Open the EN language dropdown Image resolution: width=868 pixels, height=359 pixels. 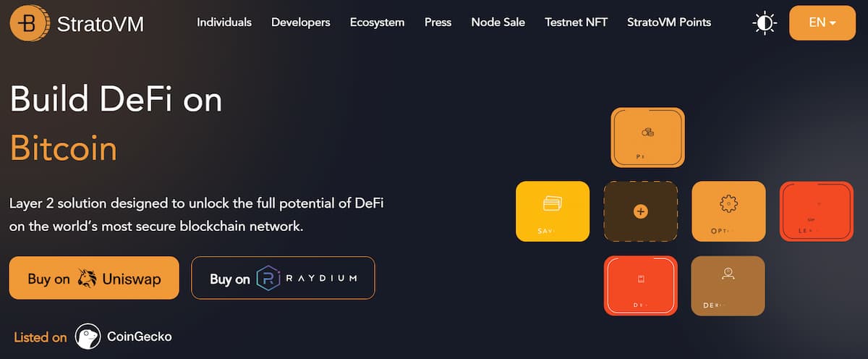click(x=822, y=22)
